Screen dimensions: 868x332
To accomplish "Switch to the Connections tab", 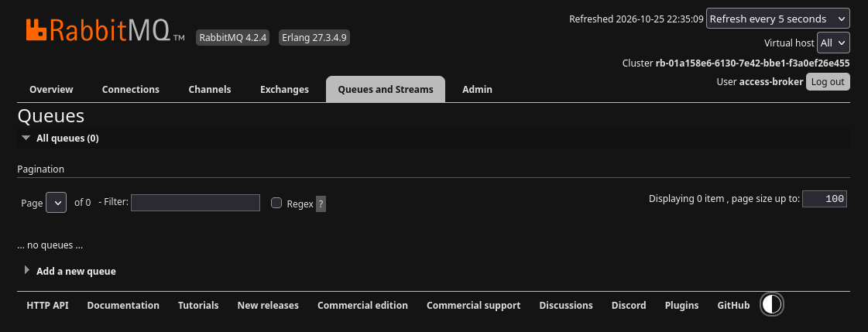I will pyautogui.click(x=131, y=89).
